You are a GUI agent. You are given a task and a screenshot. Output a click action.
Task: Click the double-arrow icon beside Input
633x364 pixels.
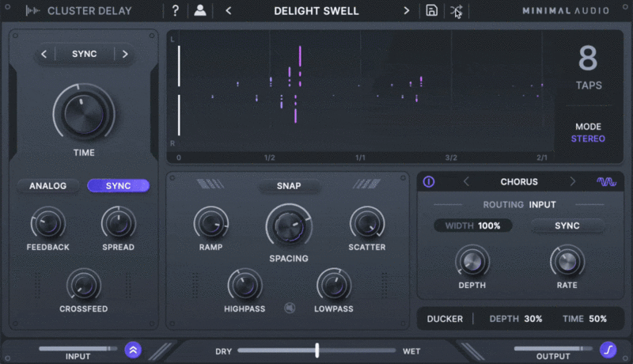point(133,350)
